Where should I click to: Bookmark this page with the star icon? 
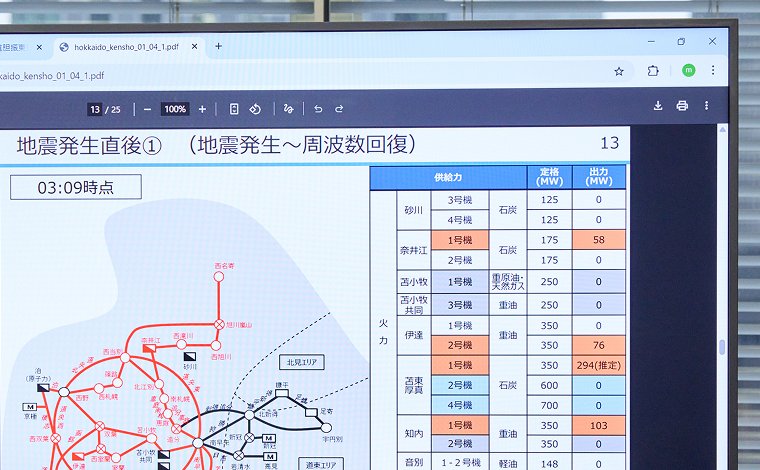click(x=619, y=71)
